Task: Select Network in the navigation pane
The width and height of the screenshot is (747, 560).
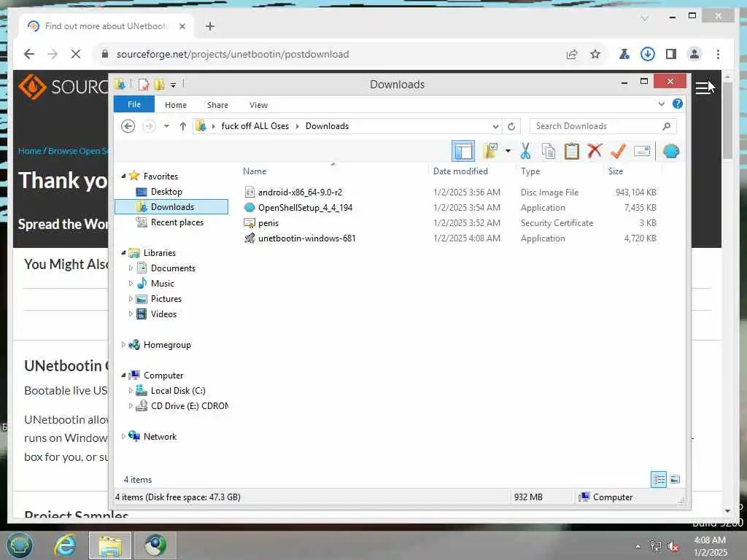Action: (160, 437)
